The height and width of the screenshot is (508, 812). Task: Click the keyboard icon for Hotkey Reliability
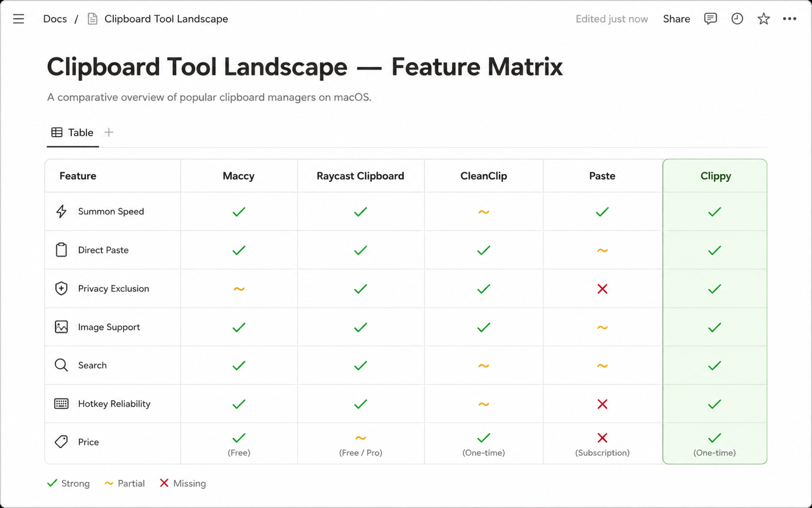coord(61,404)
